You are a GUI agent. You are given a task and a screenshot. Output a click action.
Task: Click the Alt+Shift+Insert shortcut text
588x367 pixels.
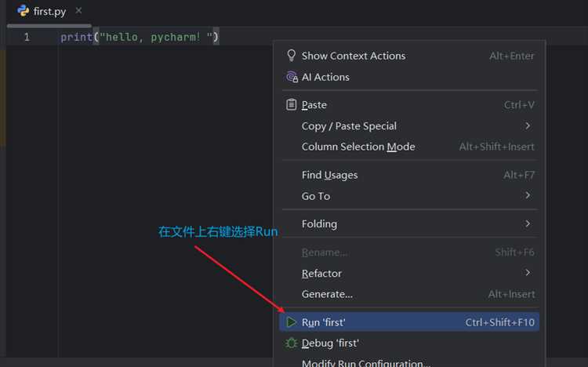tap(496, 147)
